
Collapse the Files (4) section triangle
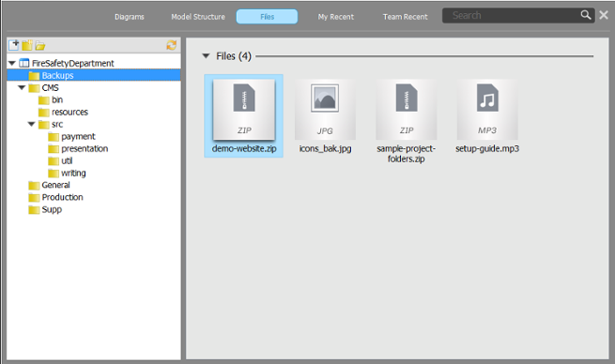coord(206,56)
